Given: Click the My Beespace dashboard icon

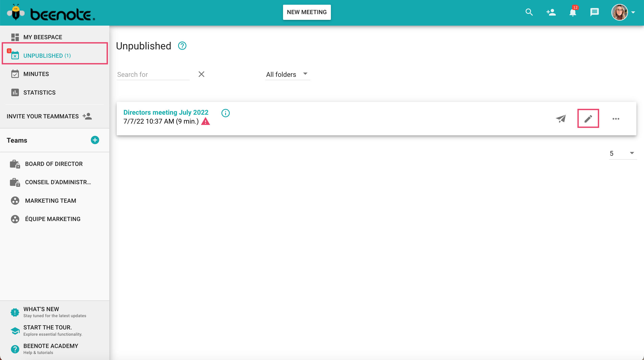Looking at the screenshot, I should click(x=15, y=37).
